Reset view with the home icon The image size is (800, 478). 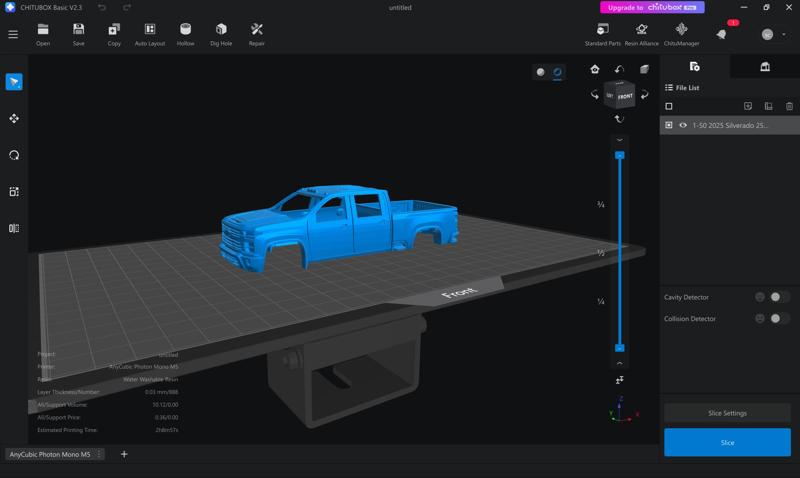tap(595, 69)
